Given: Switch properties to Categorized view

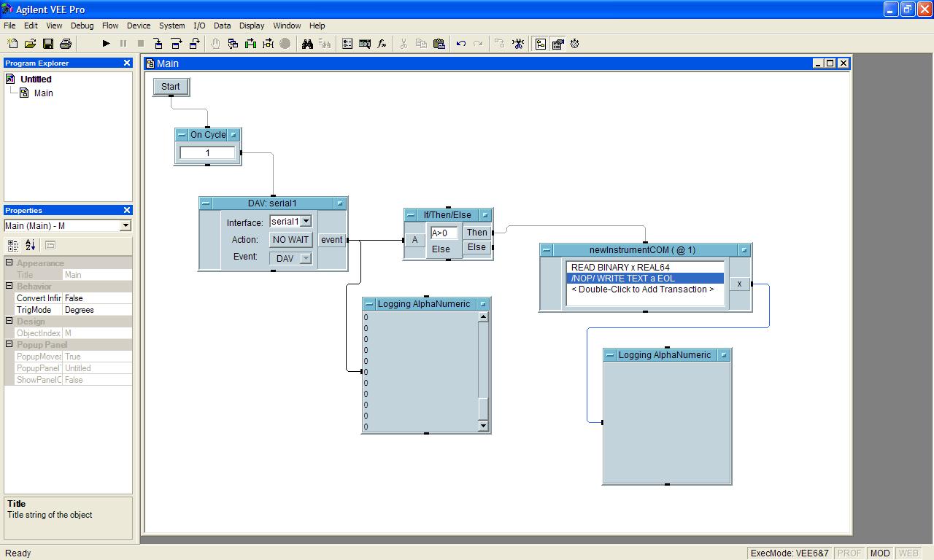Looking at the screenshot, I should click(13, 245).
